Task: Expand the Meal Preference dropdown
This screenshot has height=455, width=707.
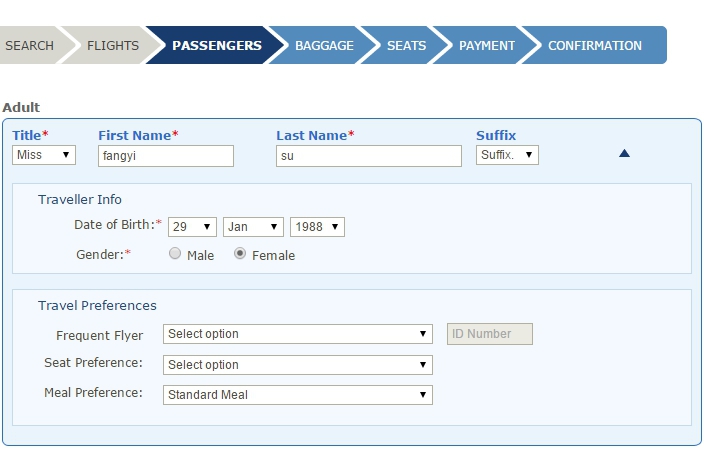Action: 297,395
